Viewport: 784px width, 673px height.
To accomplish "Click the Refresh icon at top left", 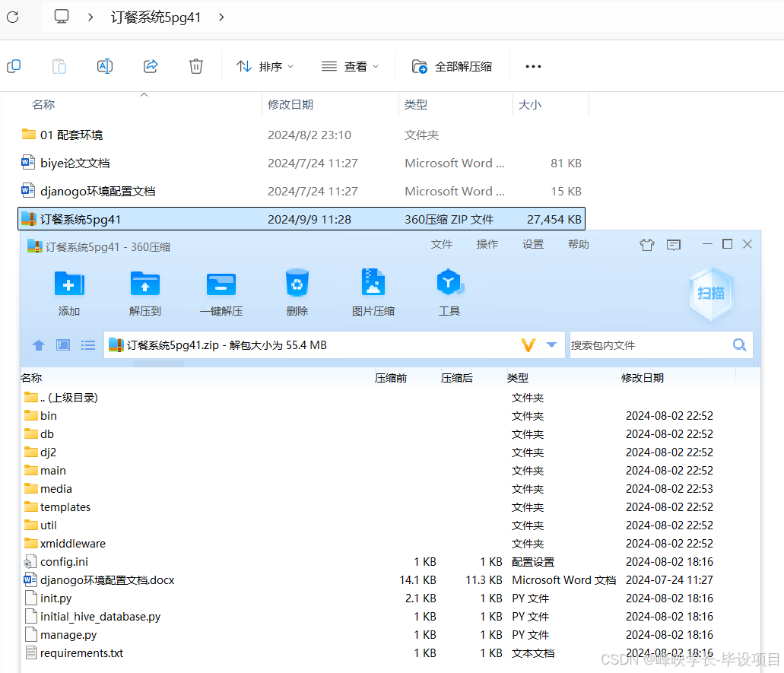I will 12,17.
